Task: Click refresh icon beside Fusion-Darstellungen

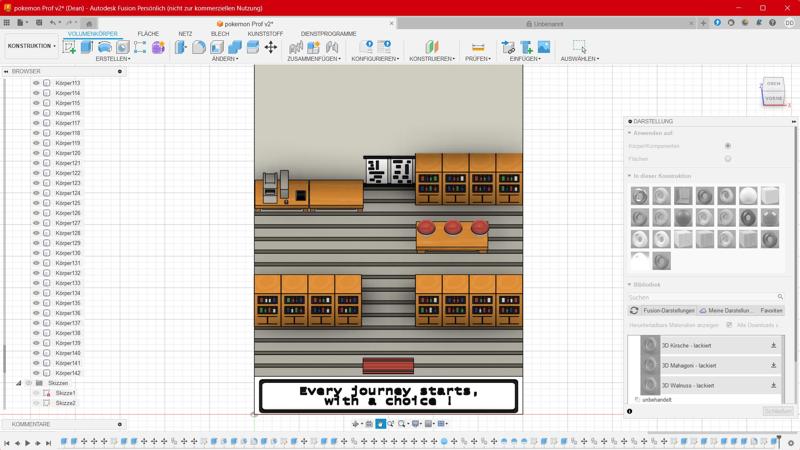Action: point(634,310)
